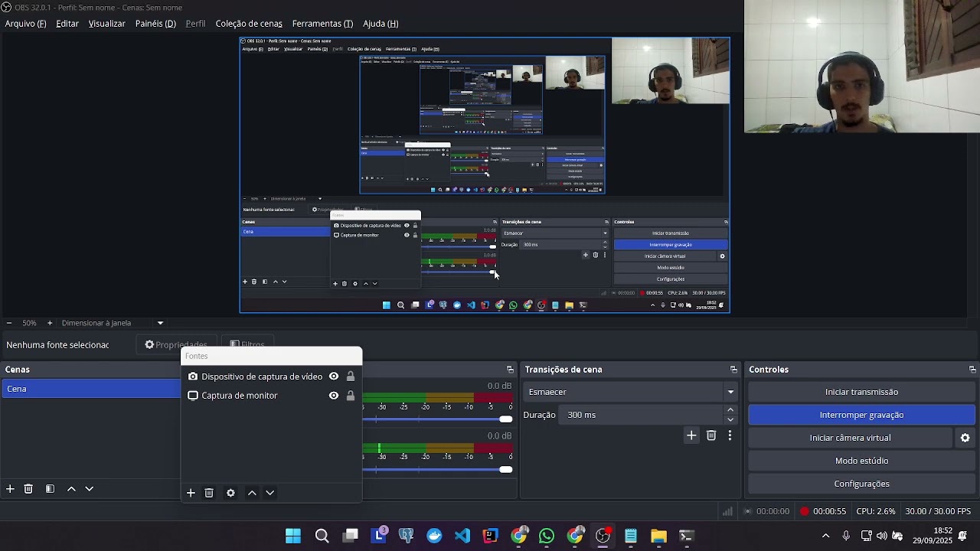Click Iniciar transmissão button
This screenshot has width=980, height=551.
tap(861, 392)
